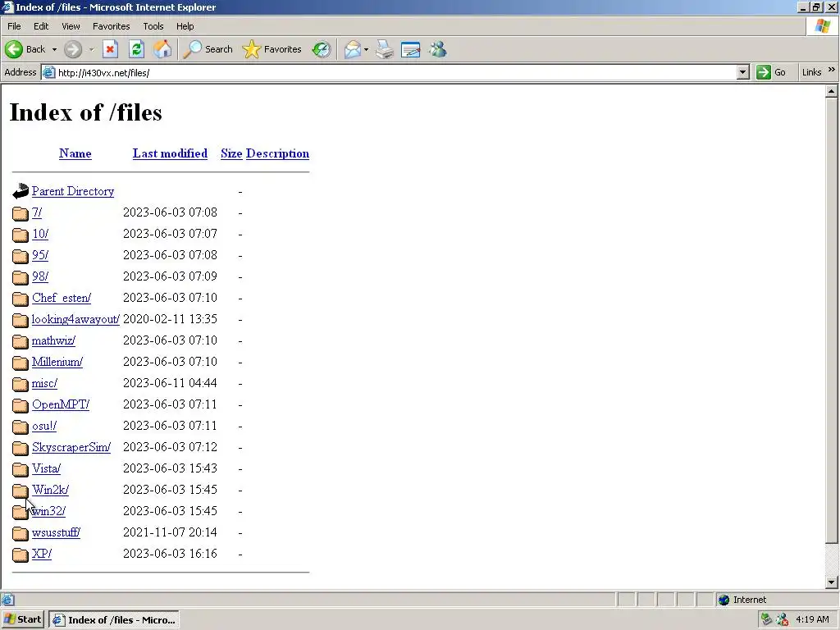This screenshot has width=840, height=630.
Task: Open the Forward button history dropdown arrow
Action: [91, 49]
